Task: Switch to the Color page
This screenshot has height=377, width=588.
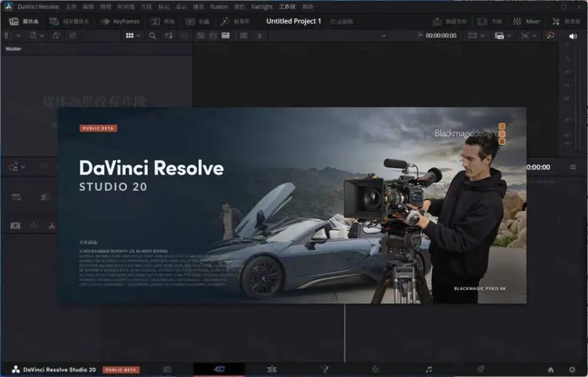Action: point(376,370)
